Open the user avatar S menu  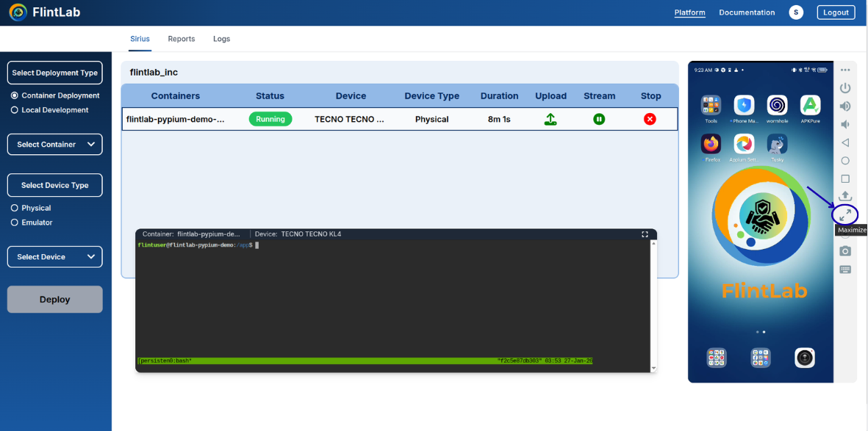pyautogui.click(x=796, y=12)
